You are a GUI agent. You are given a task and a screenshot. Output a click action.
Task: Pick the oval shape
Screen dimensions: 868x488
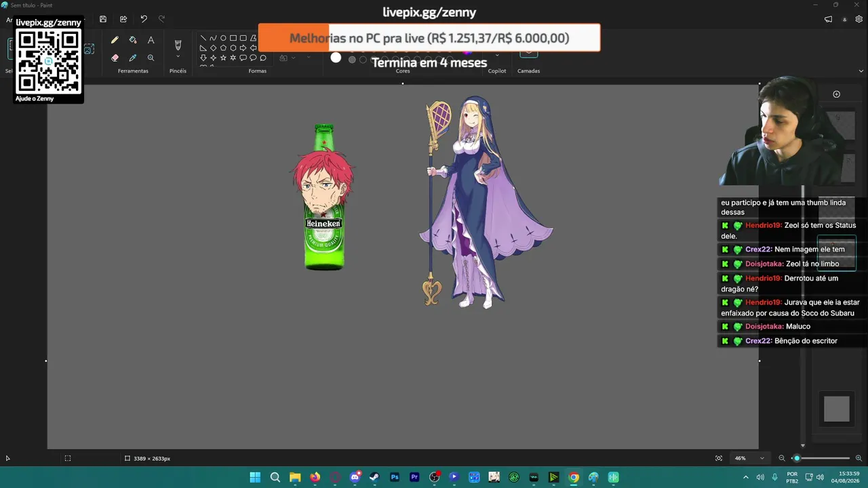(x=223, y=38)
